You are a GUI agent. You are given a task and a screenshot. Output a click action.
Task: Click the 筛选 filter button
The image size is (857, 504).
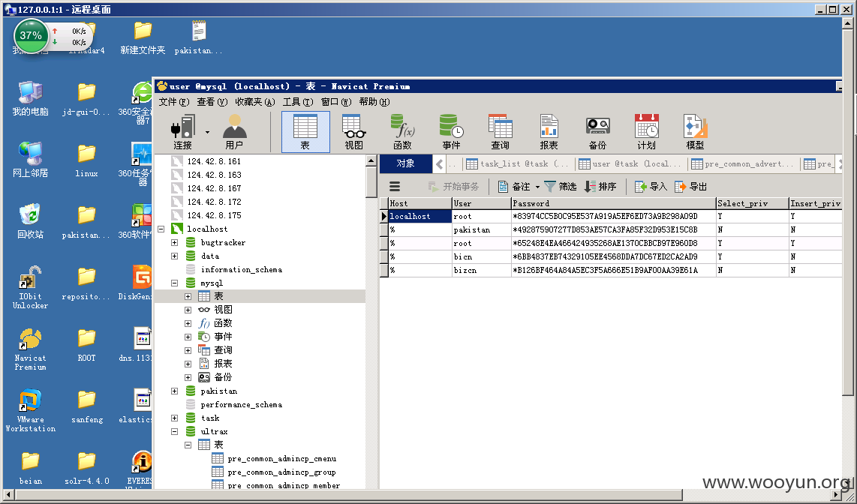[x=561, y=187]
